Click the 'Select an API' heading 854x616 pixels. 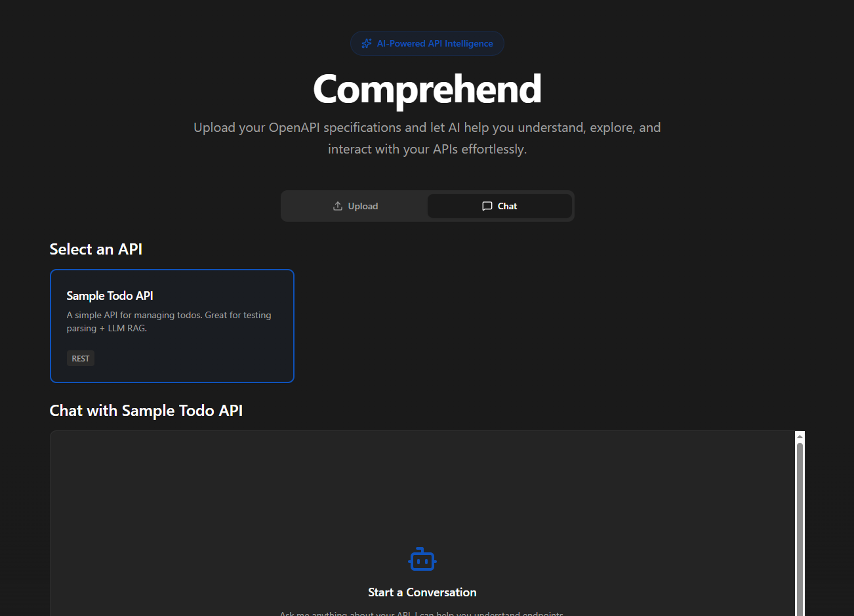[x=96, y=249]
